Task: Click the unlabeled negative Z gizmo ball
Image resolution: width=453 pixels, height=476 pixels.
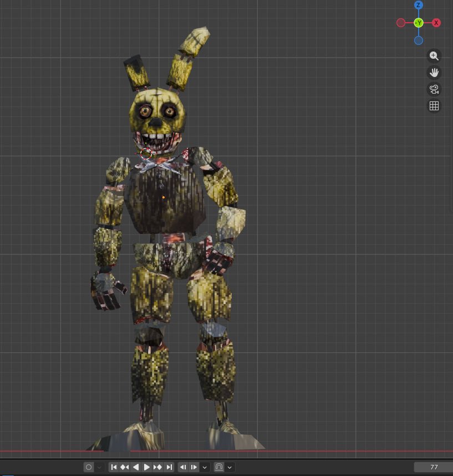Action: click(419, 40)
